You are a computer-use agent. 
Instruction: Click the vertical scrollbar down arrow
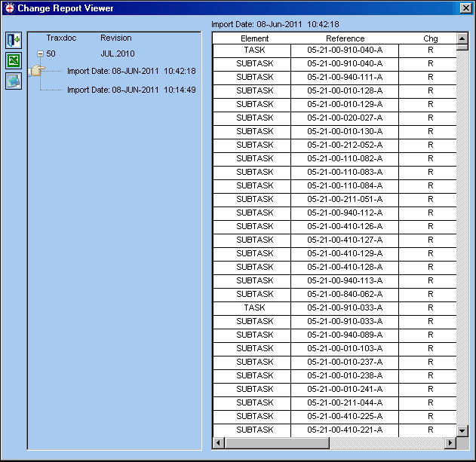click(x=462, y=430)
